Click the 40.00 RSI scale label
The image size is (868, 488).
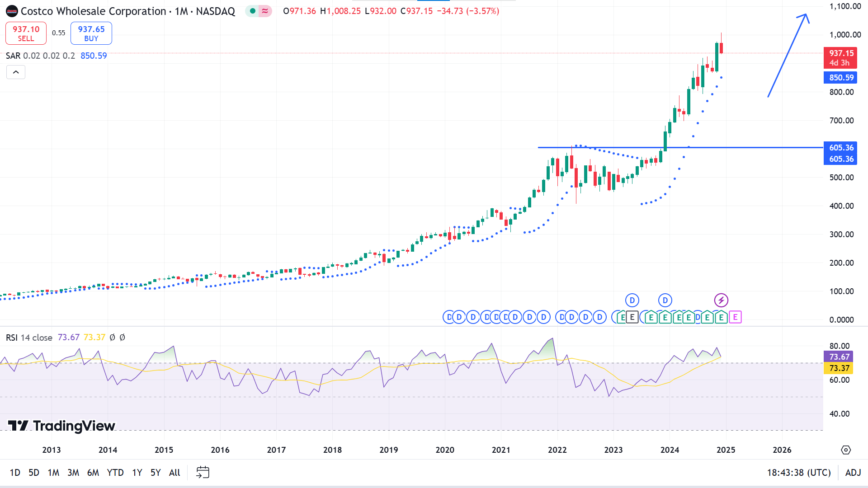coord(840,414)
